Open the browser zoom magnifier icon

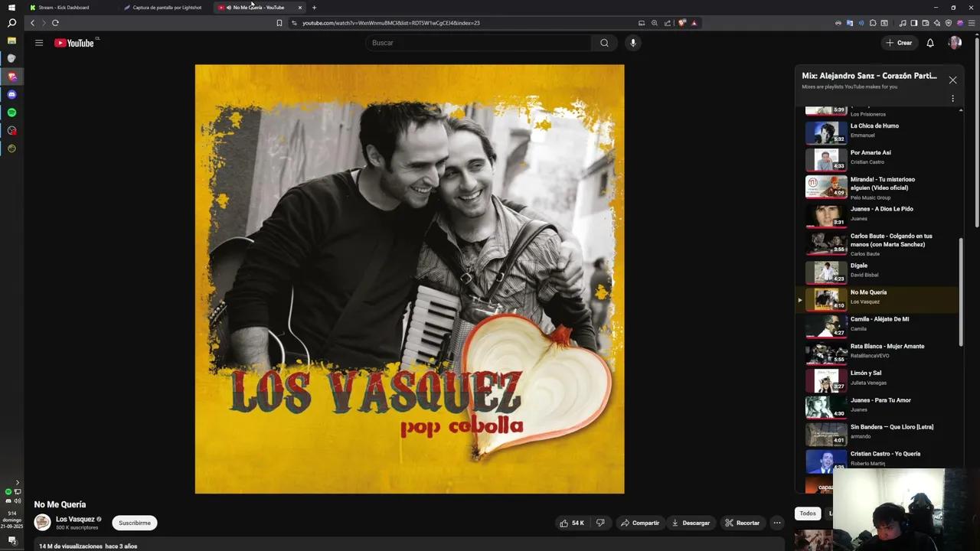655,23
